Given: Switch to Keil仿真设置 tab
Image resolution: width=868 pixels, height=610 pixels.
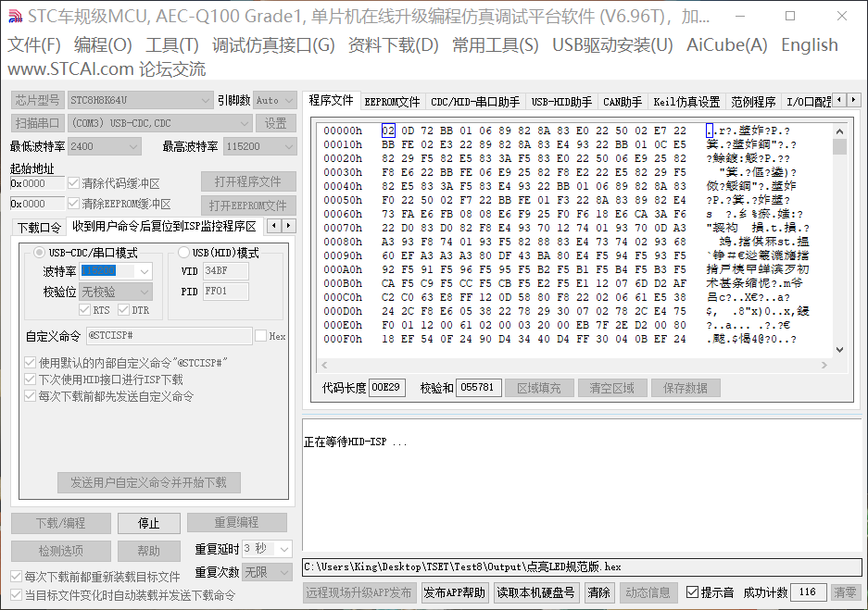Looking at the screenshot, I should pos(686,102).
